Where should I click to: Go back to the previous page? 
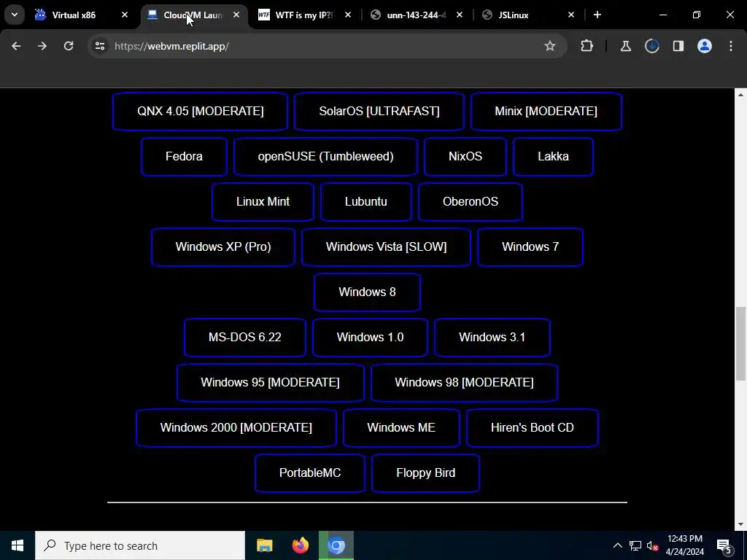point(16,46)
